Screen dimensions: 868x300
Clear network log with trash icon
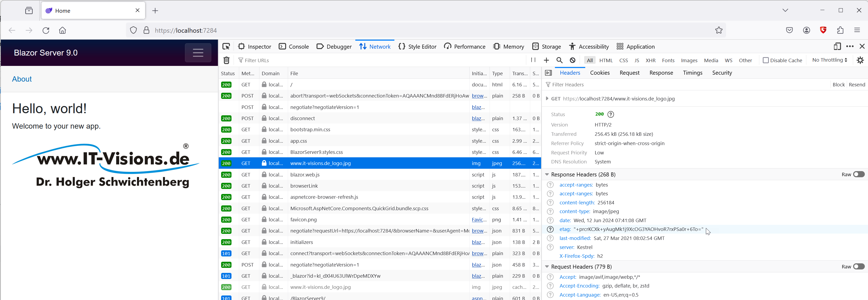[226, 60]
